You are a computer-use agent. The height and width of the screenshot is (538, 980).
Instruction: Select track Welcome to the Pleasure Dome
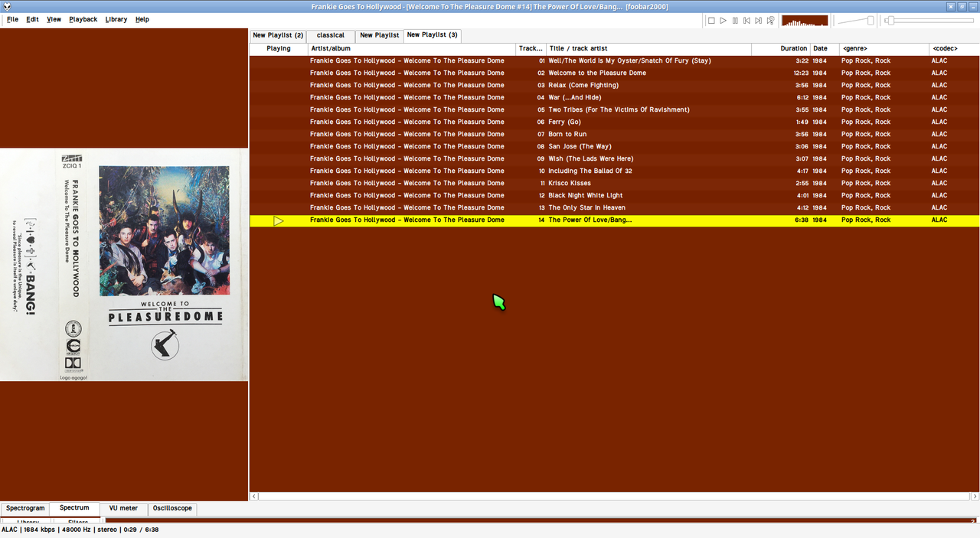pos(614,73)
